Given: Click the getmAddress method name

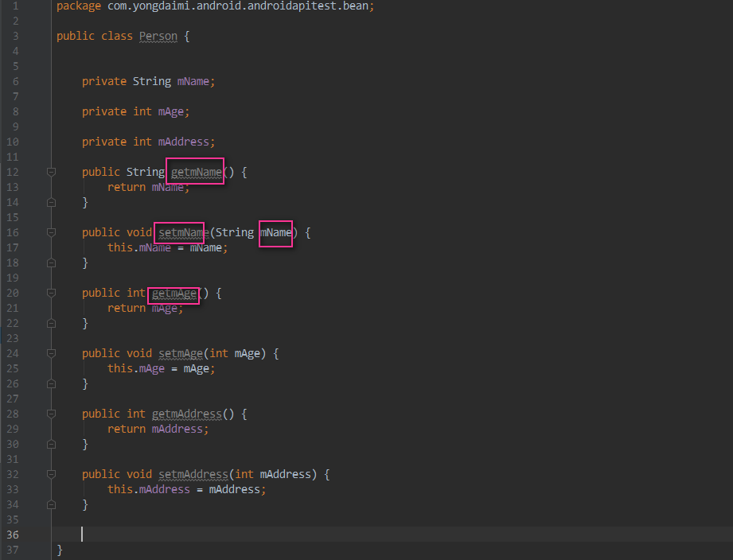Looking at the screenshot, I should pyautogui.click(x=186, y=414).
